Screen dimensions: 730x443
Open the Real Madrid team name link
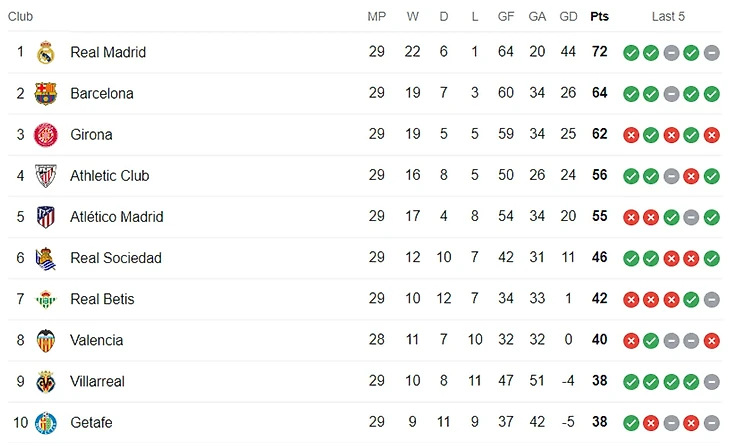pos(108,52)
